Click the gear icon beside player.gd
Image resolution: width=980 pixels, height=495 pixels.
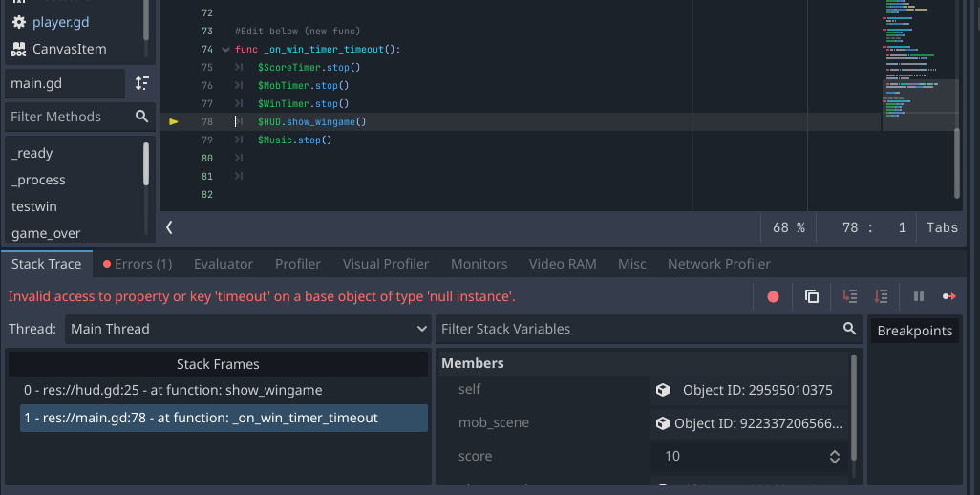tap(19, 22)
